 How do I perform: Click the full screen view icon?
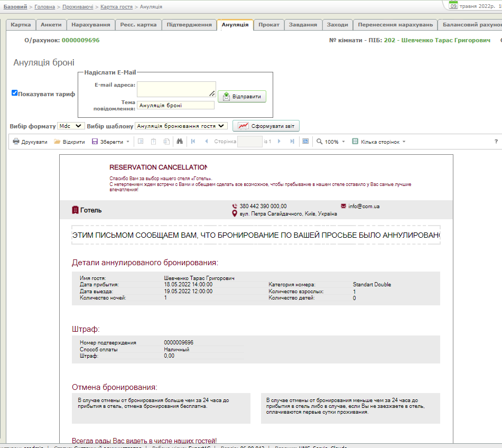pos(305,142)
